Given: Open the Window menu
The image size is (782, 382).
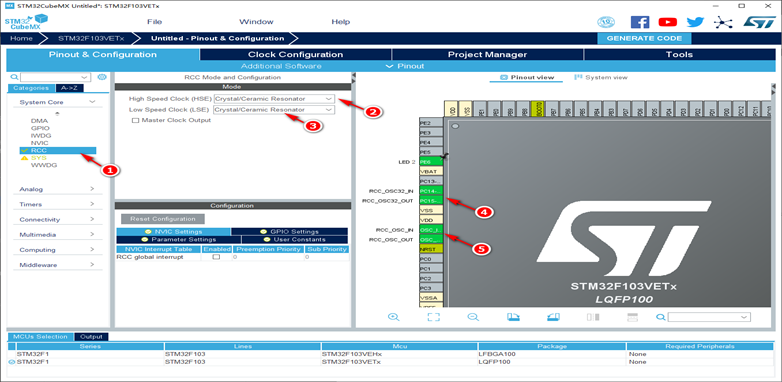Looking at the screenshot, I should [256, 22].
